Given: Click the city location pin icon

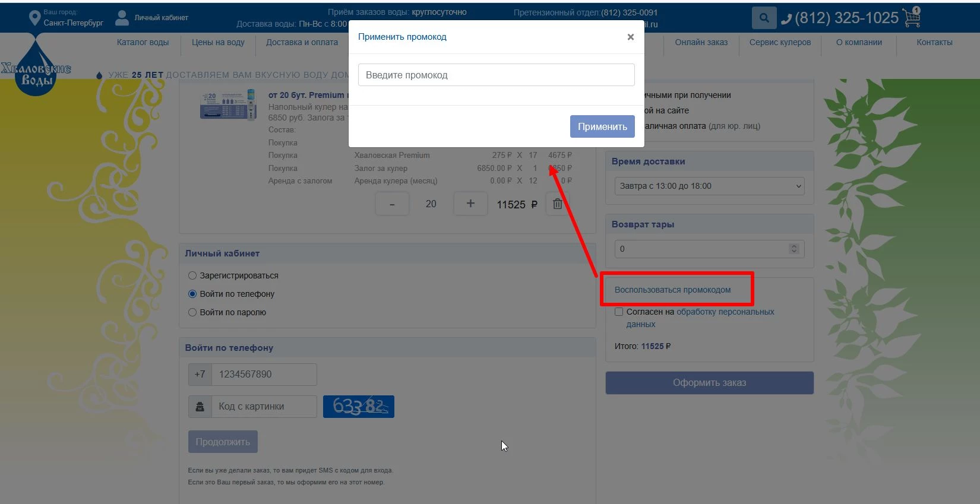Looking at the screenshot, I should pos(34,18).
